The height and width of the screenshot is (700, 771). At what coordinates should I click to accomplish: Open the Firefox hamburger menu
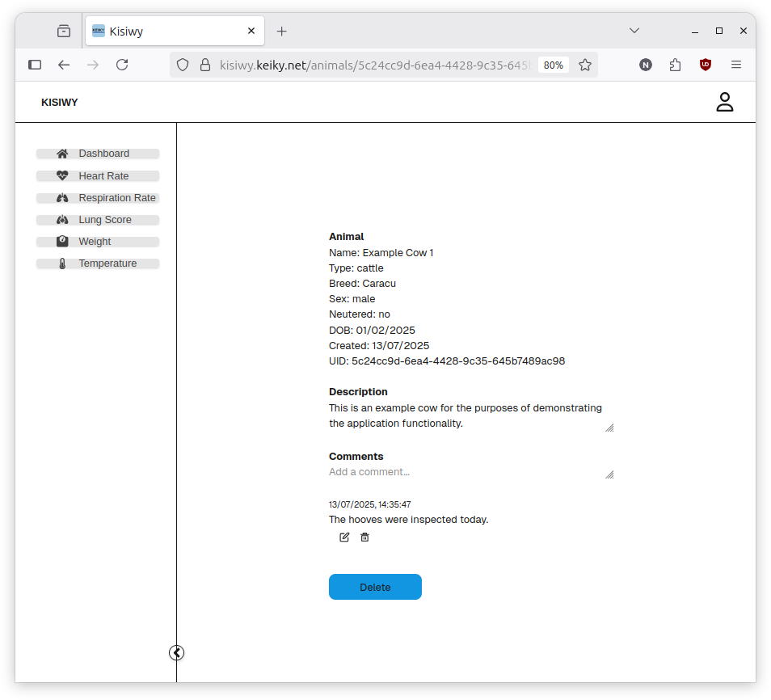click(x=736, y=65)
